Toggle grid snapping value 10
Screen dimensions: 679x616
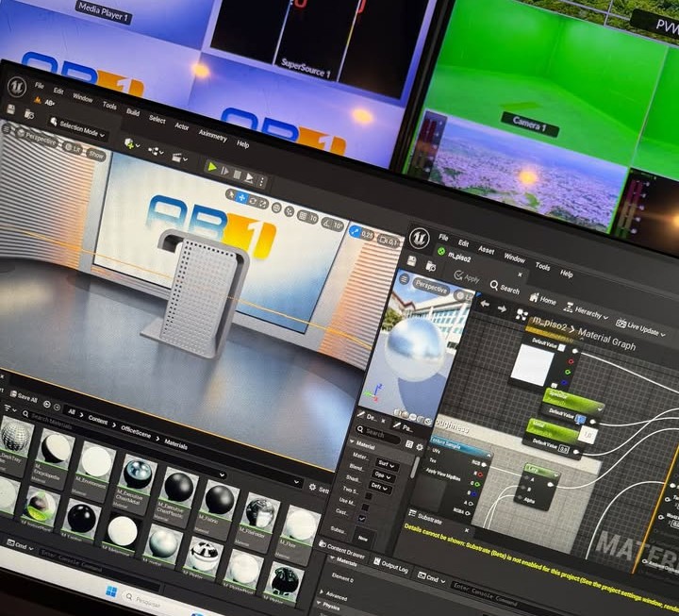(308, 218)
